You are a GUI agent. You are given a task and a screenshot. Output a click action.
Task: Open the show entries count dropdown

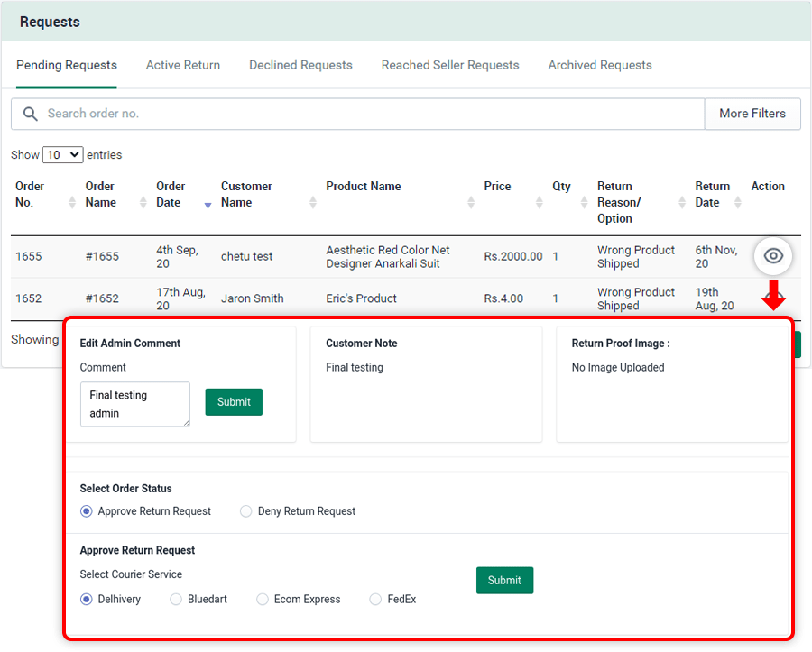(63, 155)
